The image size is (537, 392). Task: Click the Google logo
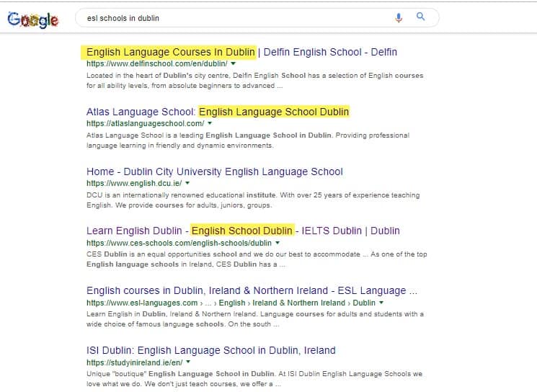33,20
